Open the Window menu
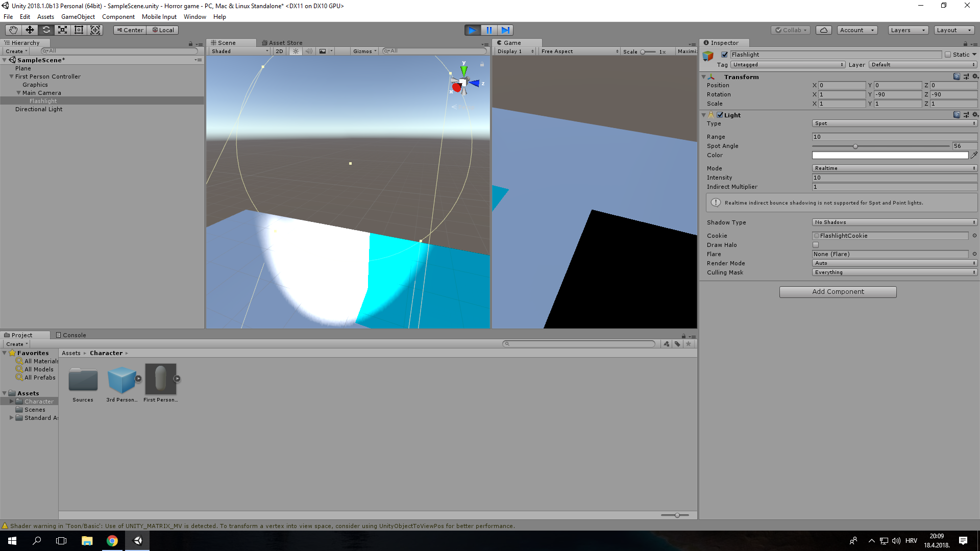This screenshot has width=980, height=551. [x=194, y=17]
